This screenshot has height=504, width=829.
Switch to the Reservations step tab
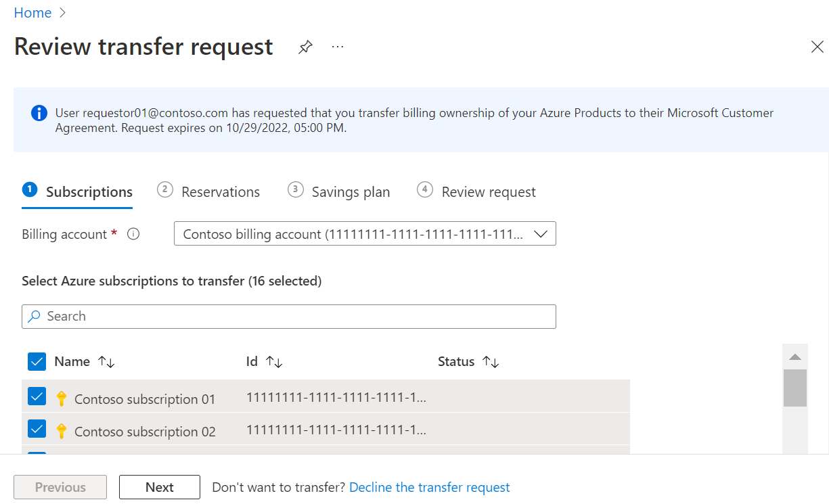pyautogui.click(x=209, y=191)
